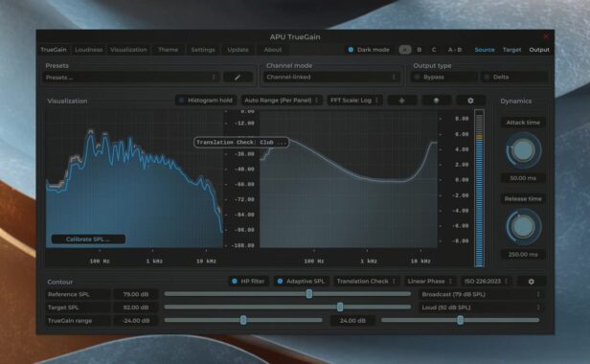The image size is (590, 364).
Task: Click the Reference SPL slider handle
Action: tap(309, 294)
